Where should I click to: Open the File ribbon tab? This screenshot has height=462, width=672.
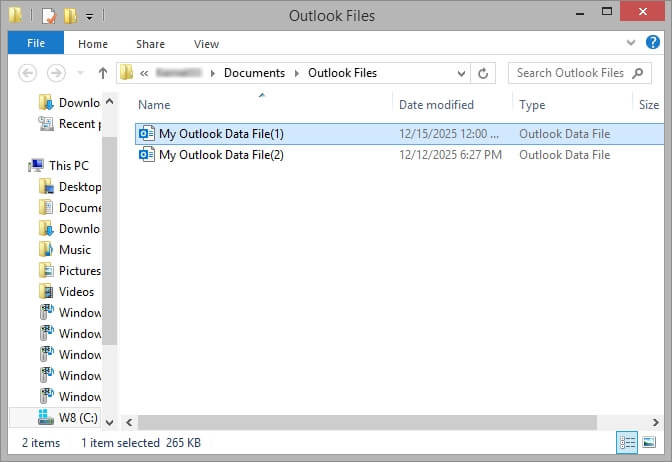tap(36, 43)
